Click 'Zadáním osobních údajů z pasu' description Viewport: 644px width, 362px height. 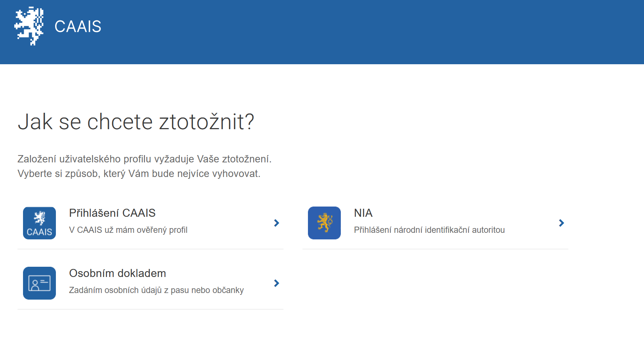[x=156, y=290]
